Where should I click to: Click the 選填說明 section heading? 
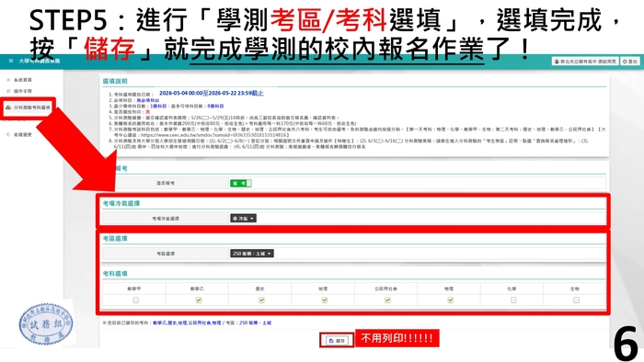(x=115, y=81)
